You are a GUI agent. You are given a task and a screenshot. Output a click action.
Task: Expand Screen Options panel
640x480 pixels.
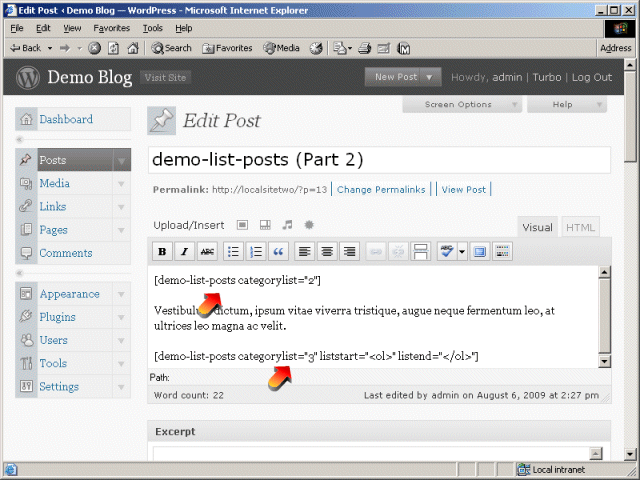tap(462, 104)
